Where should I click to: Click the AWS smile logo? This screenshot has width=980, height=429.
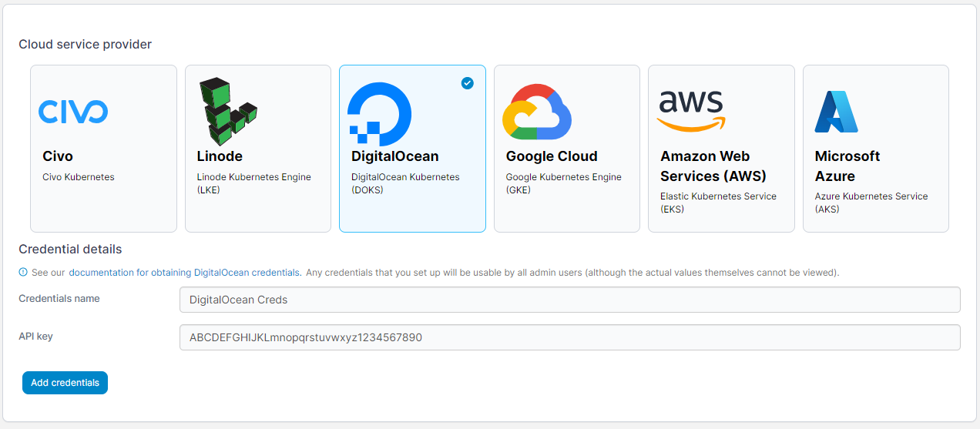pos(692,112)
